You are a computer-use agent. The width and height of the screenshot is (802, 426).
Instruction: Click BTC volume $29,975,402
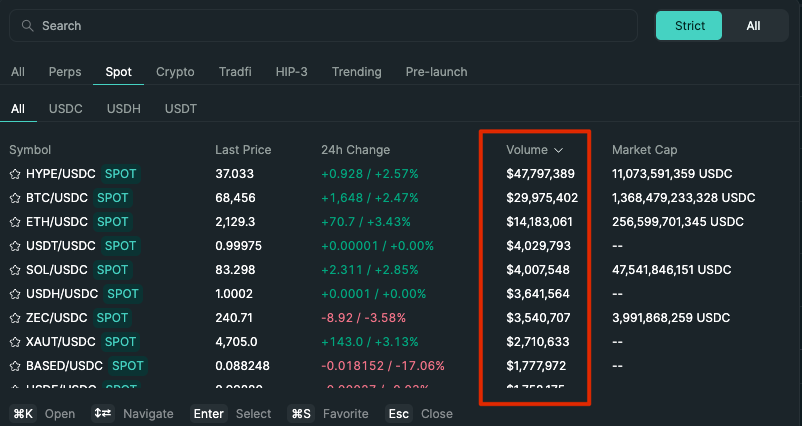(x=542, y=198)
